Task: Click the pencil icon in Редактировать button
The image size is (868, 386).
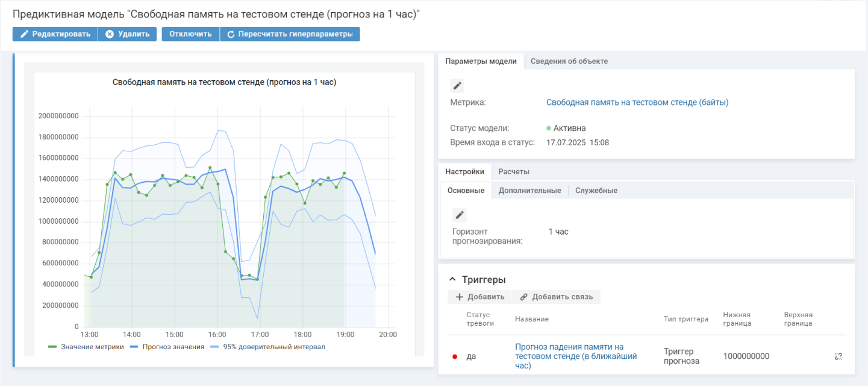Action: click(x=25, y=34)
